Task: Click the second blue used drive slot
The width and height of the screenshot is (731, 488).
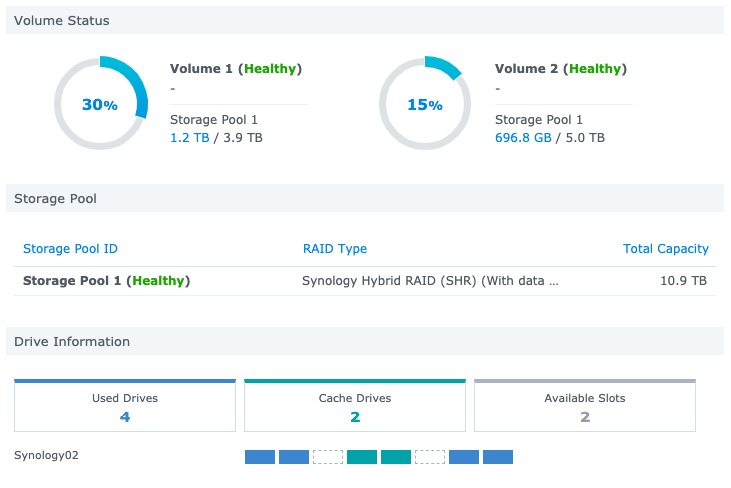Action: click(293, 457)
